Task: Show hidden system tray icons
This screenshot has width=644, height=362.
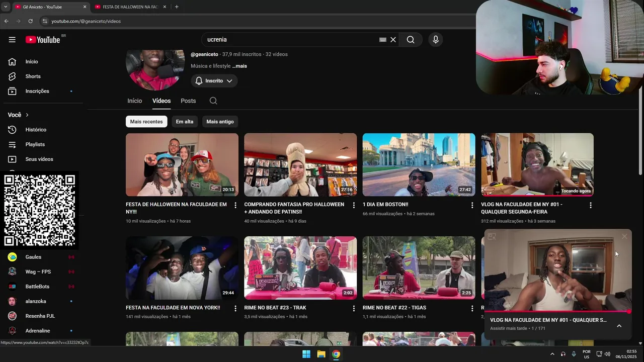Action: 552,354
